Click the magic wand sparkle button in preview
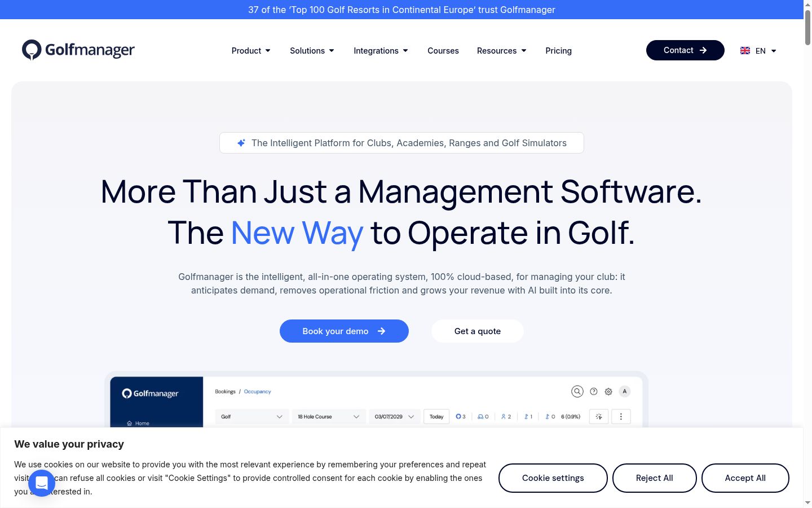 click(599, 417)
